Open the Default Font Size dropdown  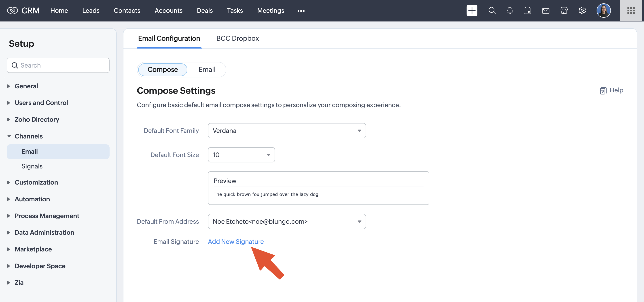click(241, 155)
